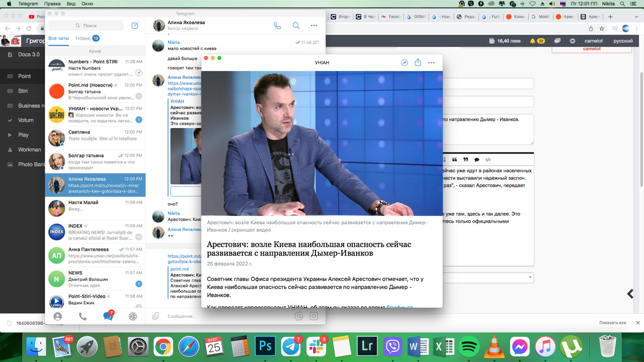Switch to the Все чаты tab
The height and width of the screenshot is (362, 644).
58,38
